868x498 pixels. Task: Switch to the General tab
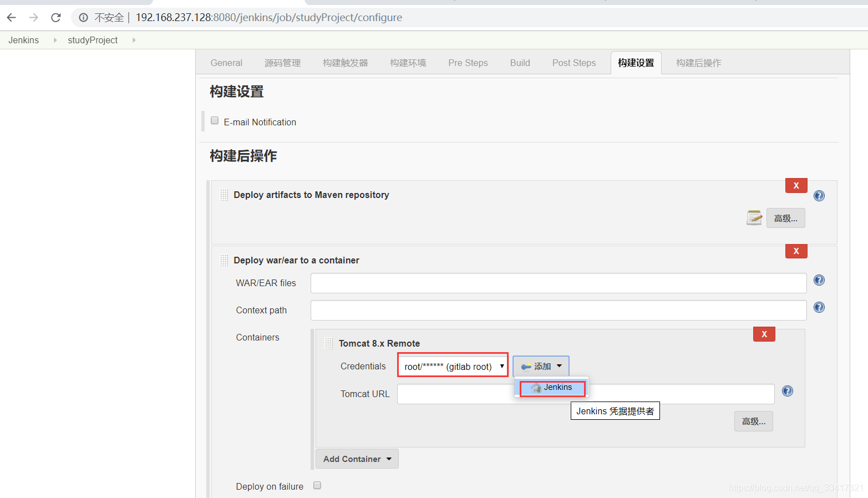(226, 63)
